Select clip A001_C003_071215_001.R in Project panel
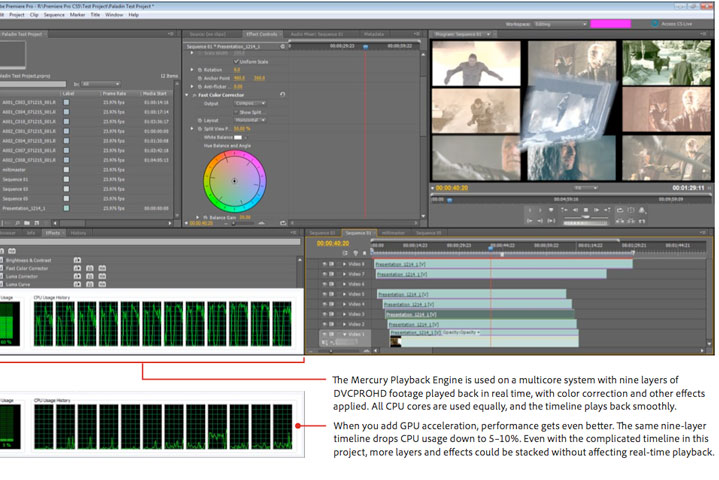Screen dimensions: 719x480 point(29,102)
